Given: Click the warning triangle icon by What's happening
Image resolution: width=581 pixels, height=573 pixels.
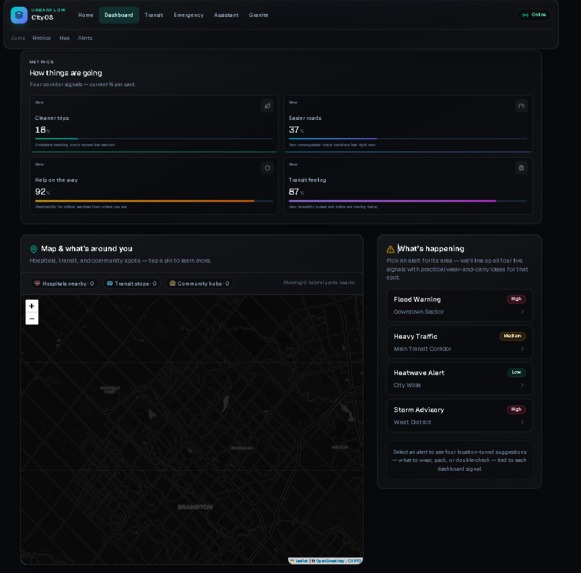Looking at the screenshot, I should [x=390, y=249].
